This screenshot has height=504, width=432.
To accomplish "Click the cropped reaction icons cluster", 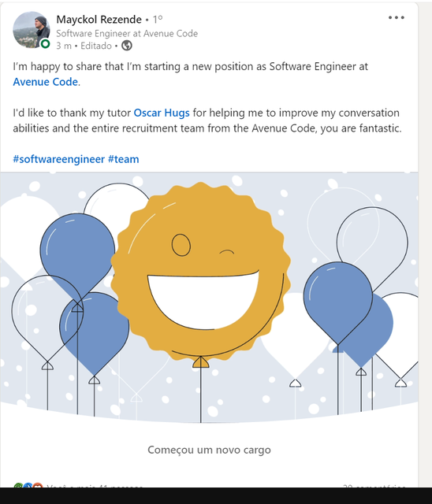I will pyautogui.click(x=28, y=485).
